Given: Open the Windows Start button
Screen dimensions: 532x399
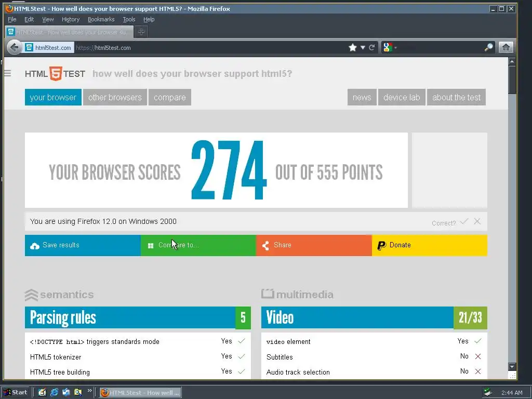Looking at the screenshot, I should tap(16, 393).
